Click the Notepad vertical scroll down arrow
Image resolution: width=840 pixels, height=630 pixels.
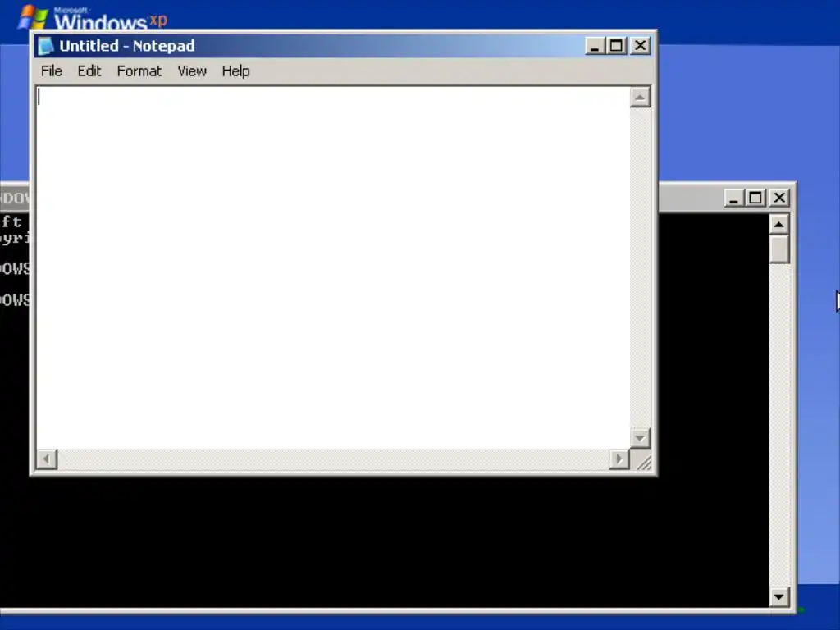click(x=640, y=438)
